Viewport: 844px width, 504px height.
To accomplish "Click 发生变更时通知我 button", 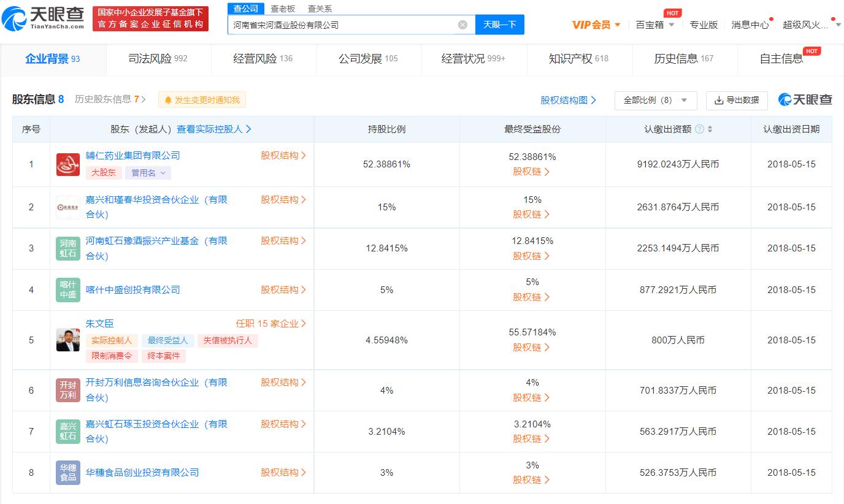I will 202,100.
